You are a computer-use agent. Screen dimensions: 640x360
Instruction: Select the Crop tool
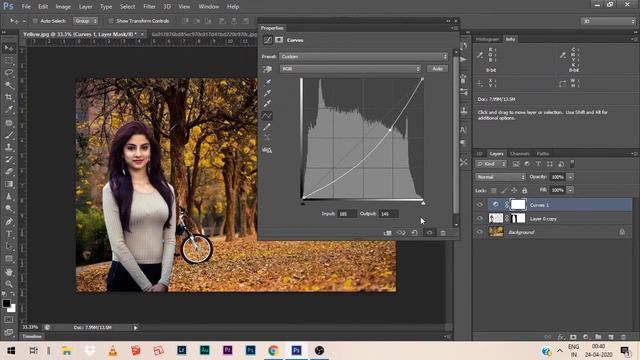pyautogui.click(x=9, y=97)
